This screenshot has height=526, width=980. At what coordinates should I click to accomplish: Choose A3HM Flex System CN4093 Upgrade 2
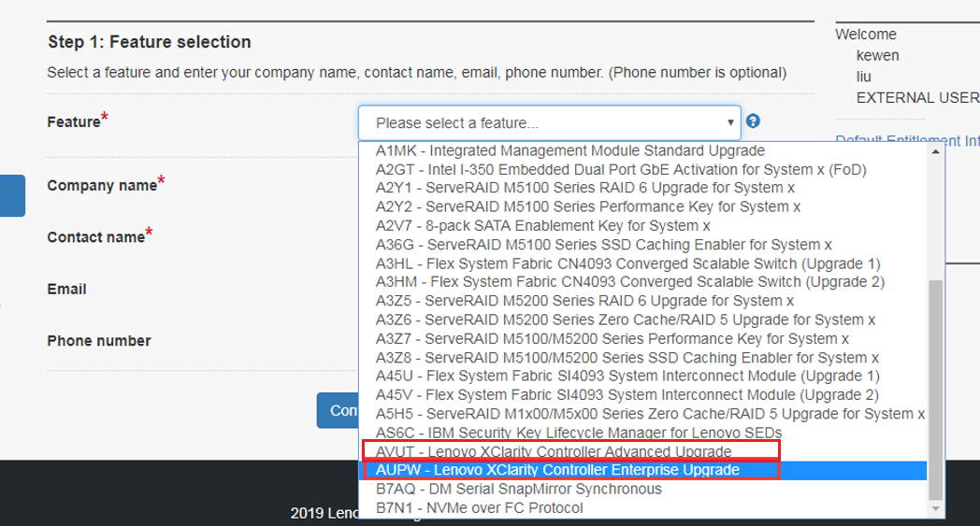tap(629, 282)
